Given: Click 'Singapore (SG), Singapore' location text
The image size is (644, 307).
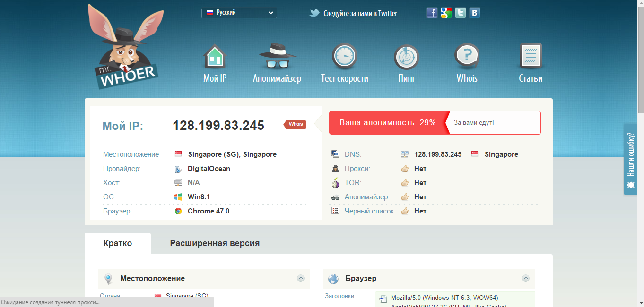Looking at the screenshot, I should coord(232,154).
